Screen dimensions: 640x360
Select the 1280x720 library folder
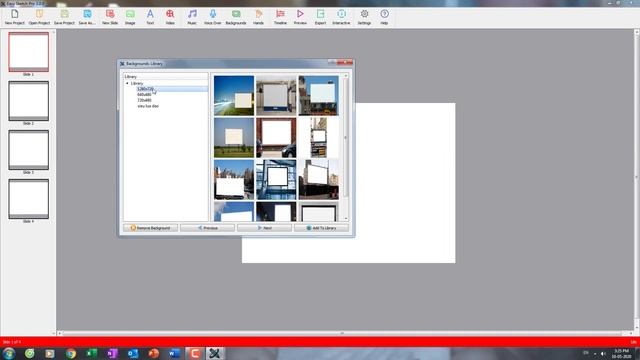pos(145,89)
